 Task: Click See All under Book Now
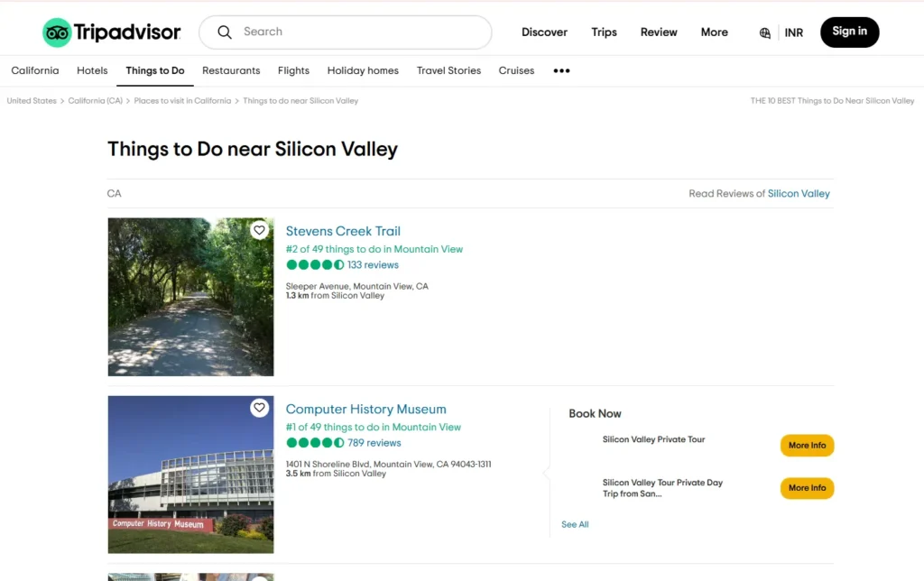click(575, 524)
